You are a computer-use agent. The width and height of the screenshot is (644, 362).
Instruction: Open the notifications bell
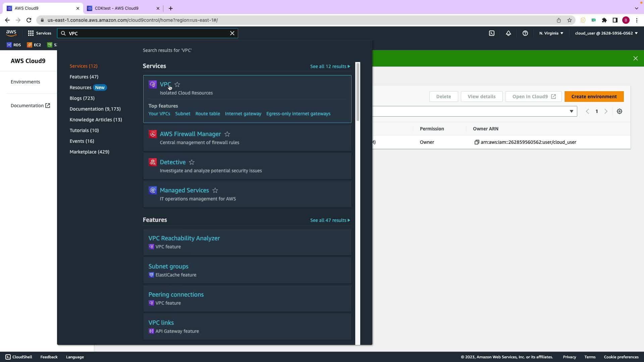[x=508, y=33]
